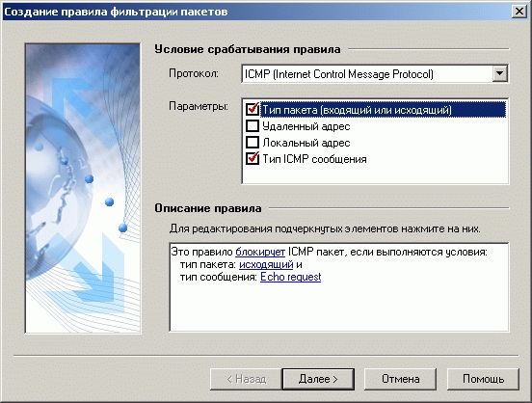Click the 'Протокол:' label
The height and width of the screenshot is (403, 532).
coord(194,73)
